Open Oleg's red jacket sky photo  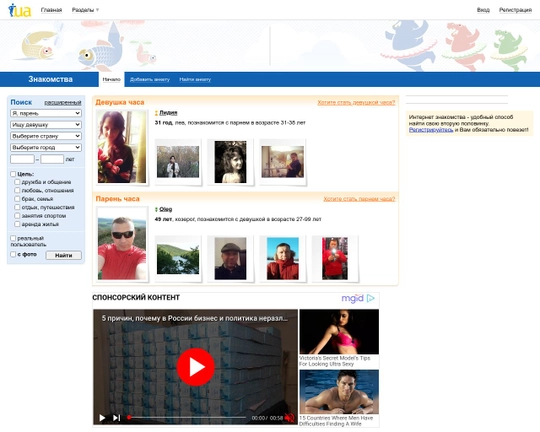pos(283,258)
